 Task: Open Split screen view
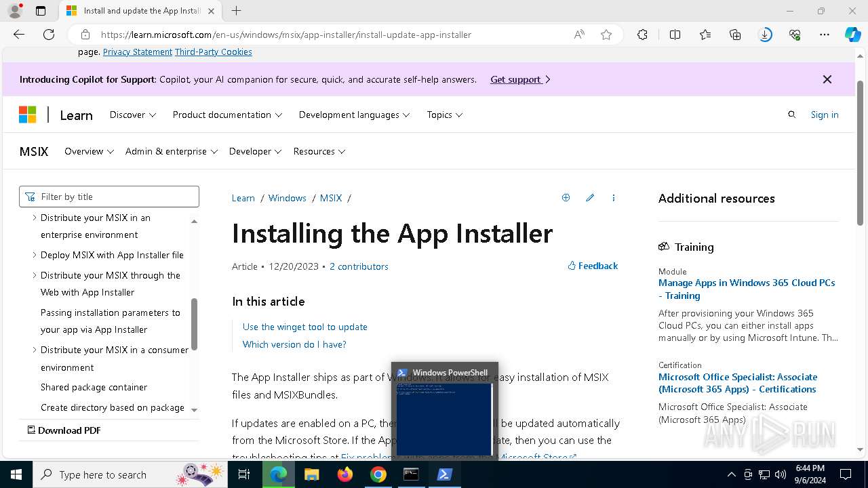(x=675, y=35)
